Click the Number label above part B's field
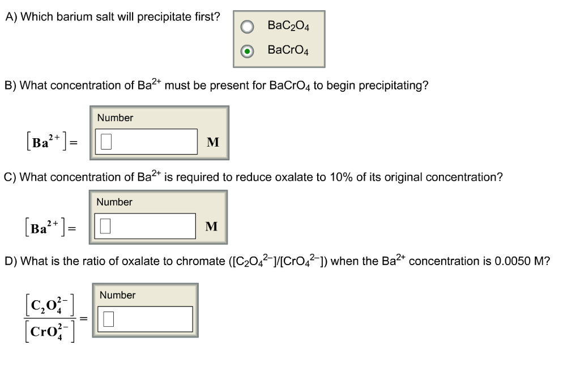Image resolution: width=580 pixels, height=392 pixels. pos(114,118)
